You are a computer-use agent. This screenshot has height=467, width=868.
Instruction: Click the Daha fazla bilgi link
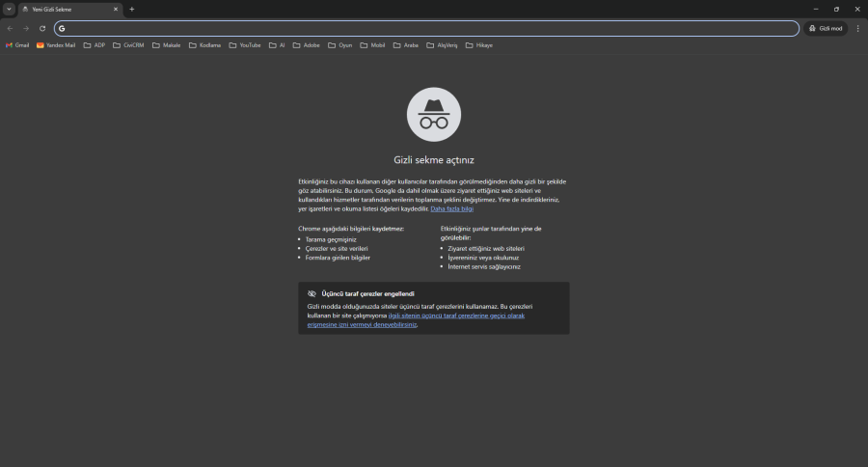451,208
